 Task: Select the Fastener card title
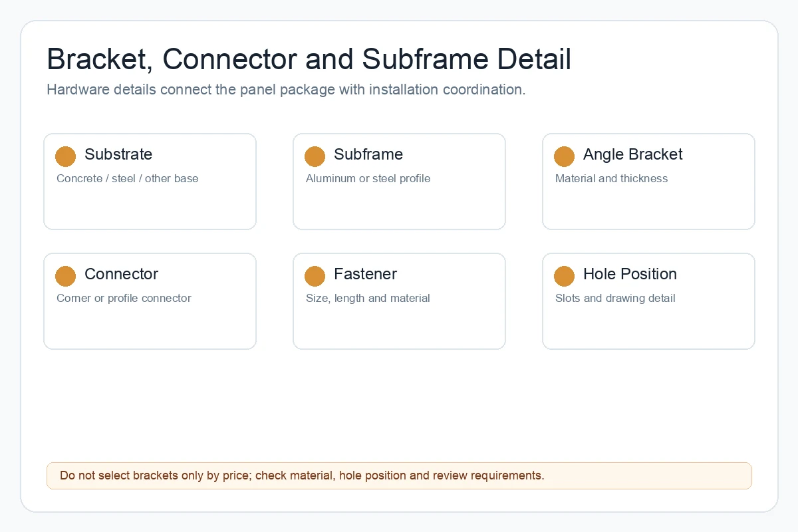pos(365,274)
